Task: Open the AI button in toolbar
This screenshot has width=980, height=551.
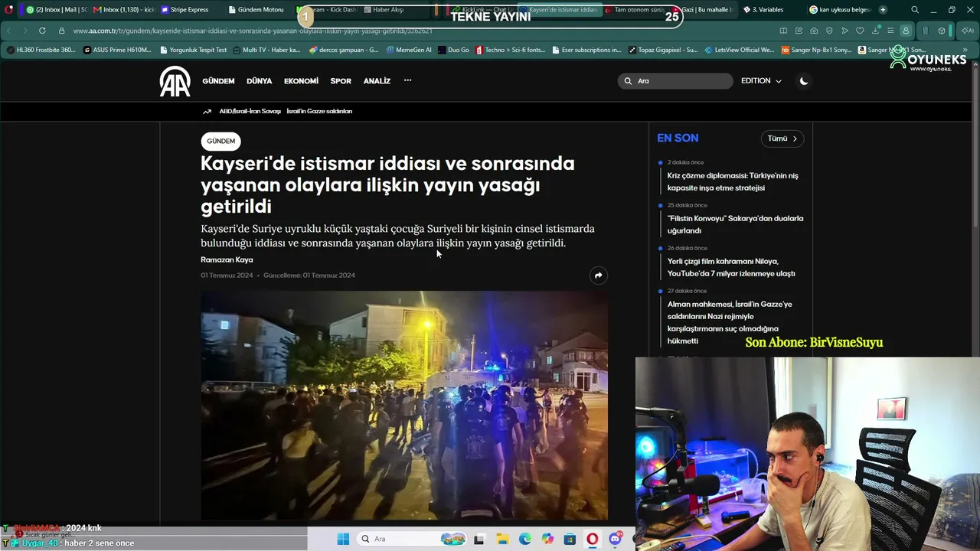Action: coord(966,31)
